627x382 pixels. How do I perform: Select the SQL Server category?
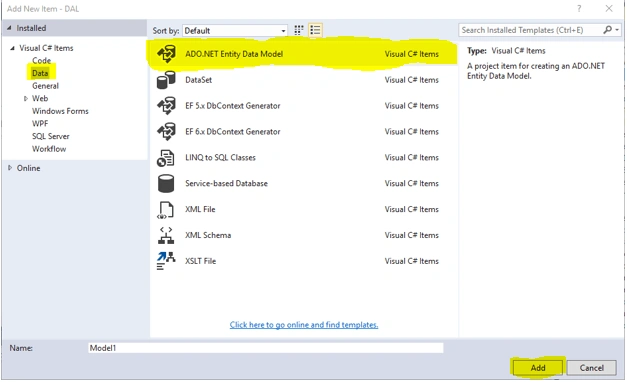pyautogui.click(x=51, y=136)
